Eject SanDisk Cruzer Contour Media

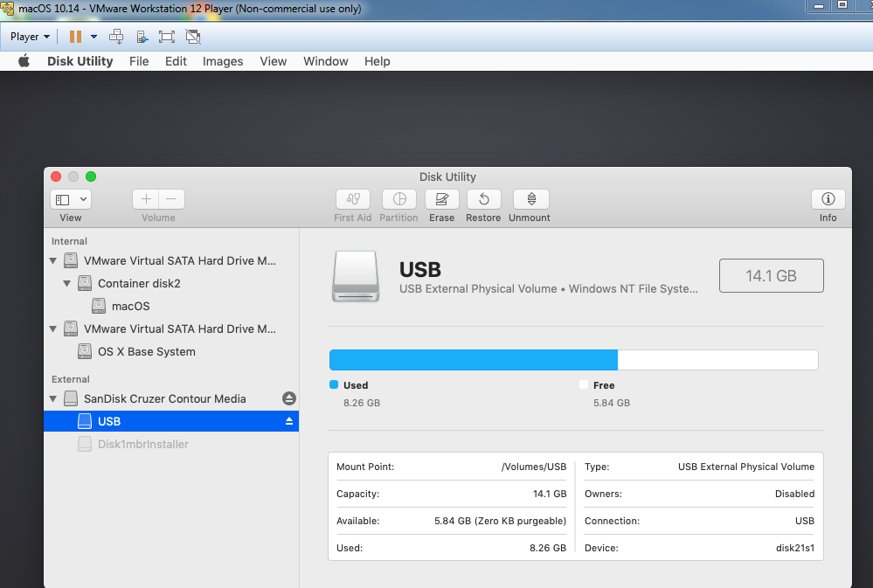point(289,398)
